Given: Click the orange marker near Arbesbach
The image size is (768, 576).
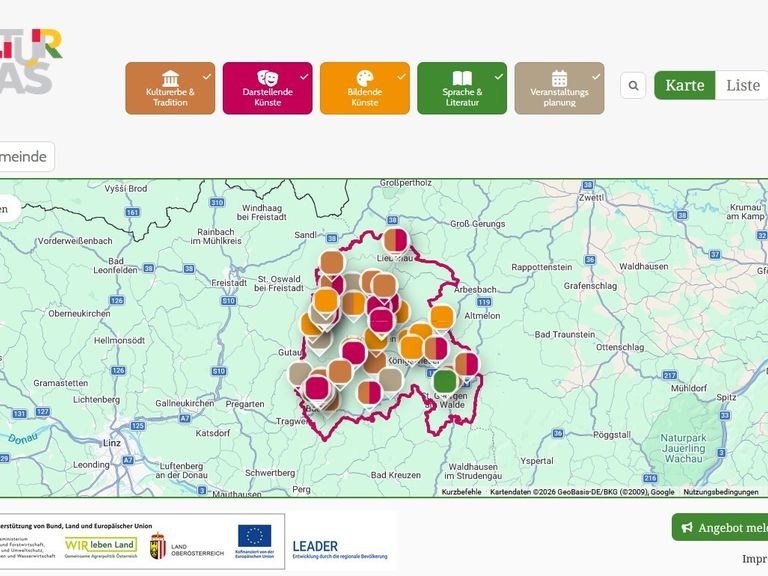Looking at the screenshot, I should pos(442,317).
